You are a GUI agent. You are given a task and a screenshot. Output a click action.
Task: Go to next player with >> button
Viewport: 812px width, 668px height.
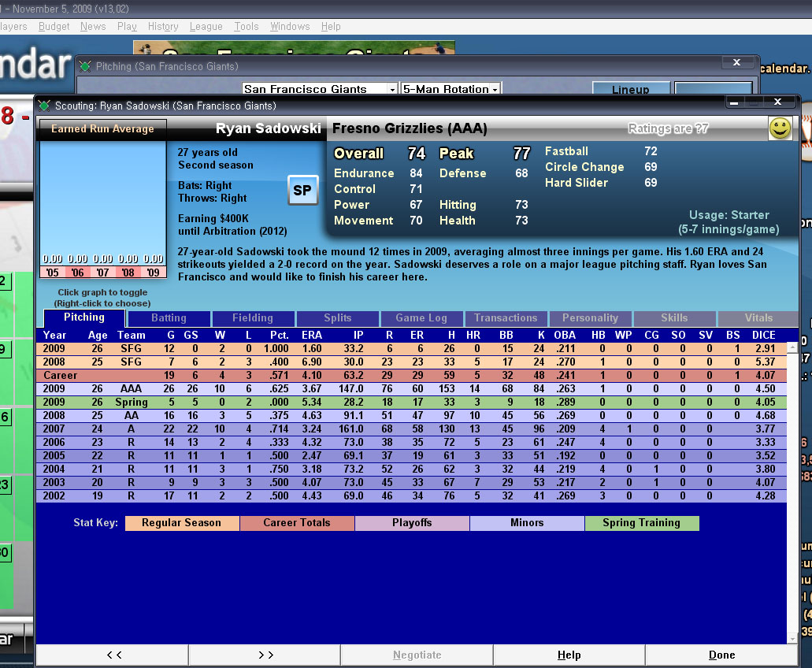(265, 655)
